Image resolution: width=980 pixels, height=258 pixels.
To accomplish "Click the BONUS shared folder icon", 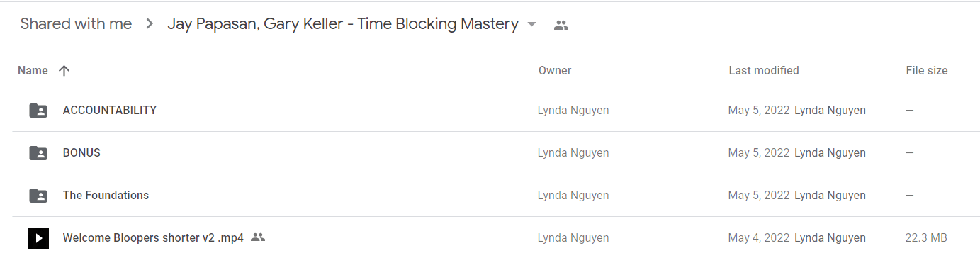I will click(x=38, y=153).
